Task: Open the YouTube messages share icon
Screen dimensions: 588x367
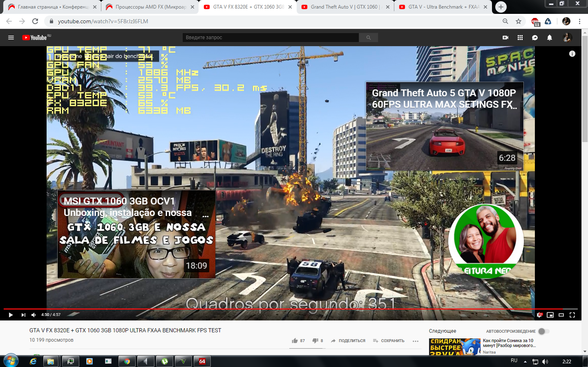Action: [x=535, y=38]
